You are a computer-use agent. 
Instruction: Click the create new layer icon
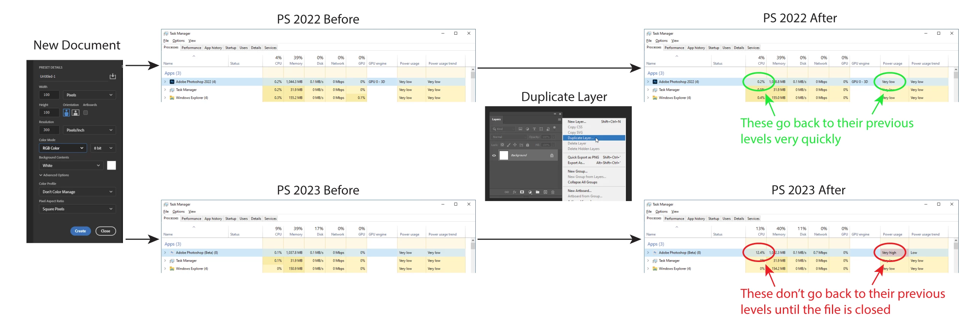pos(545,192)
